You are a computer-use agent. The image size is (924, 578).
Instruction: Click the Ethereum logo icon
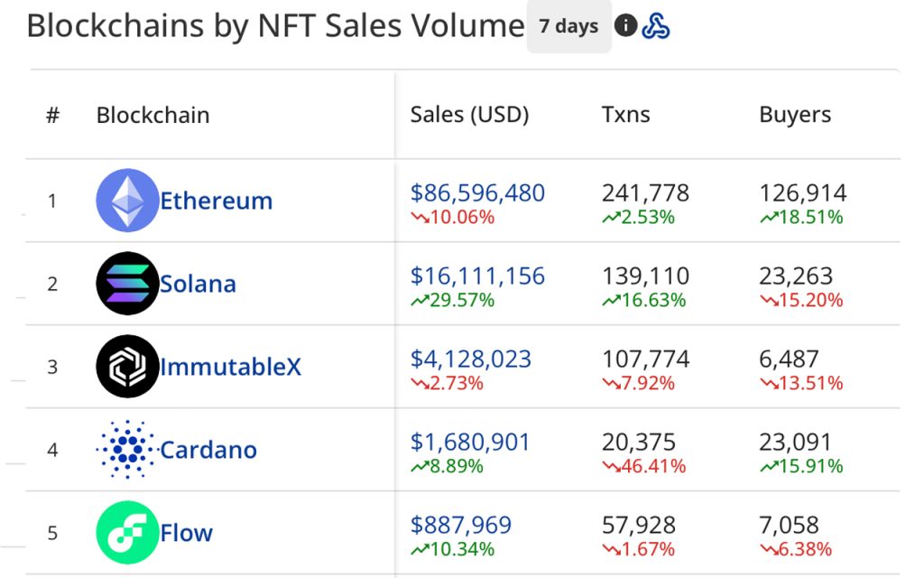(127, 200)
